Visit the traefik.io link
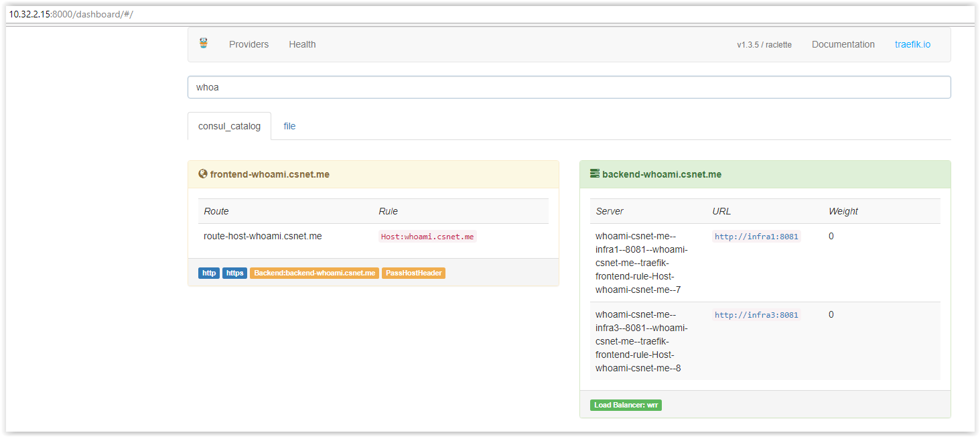 point(912,44)
